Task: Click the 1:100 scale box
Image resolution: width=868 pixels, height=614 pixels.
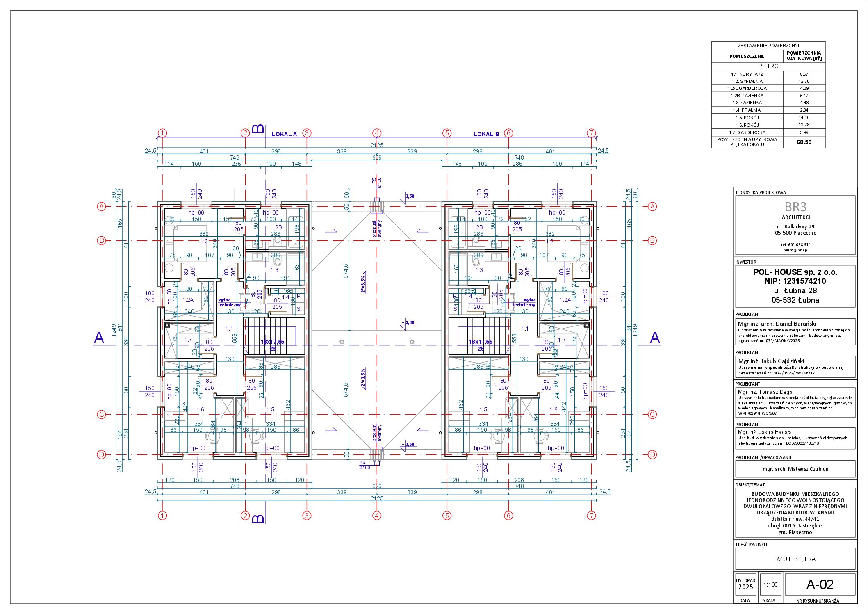Action: 770,584
